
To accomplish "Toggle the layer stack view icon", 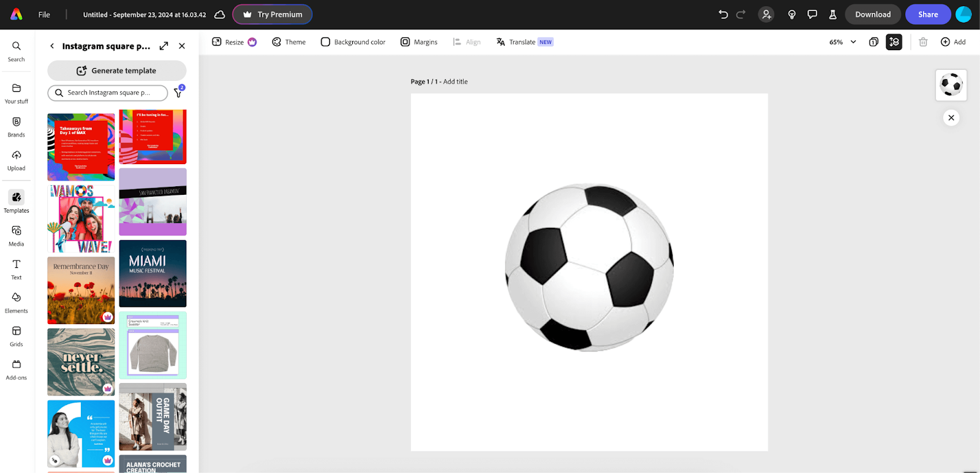I will (894, 42).
